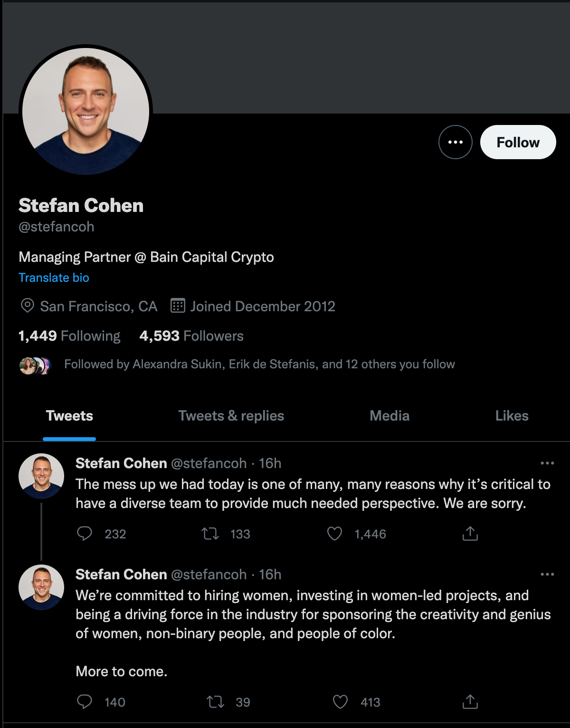Share the first tweet
570x728 pixels.
point(470,534)
